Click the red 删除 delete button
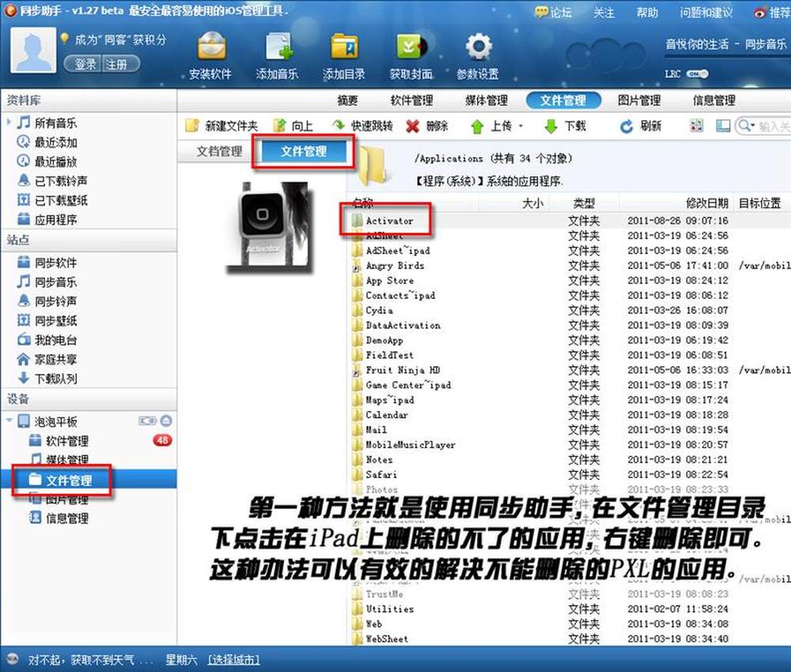This screenshot has height=672, width=791. [x=427, y=126]
